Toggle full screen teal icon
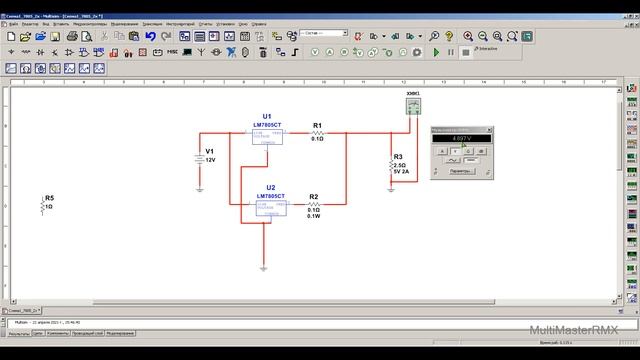 click(x=527, y=36)
